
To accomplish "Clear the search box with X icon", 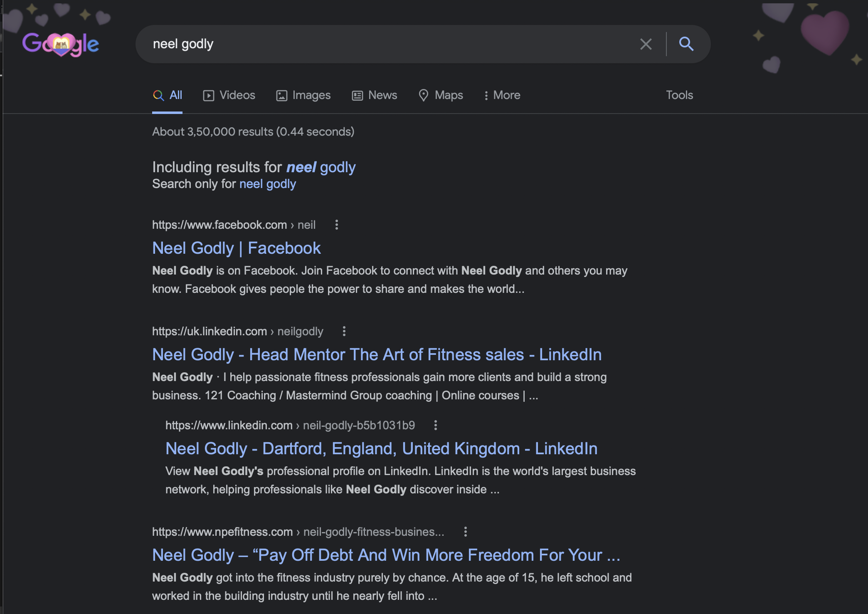I will pyautogui.click(x=646, y=44).
